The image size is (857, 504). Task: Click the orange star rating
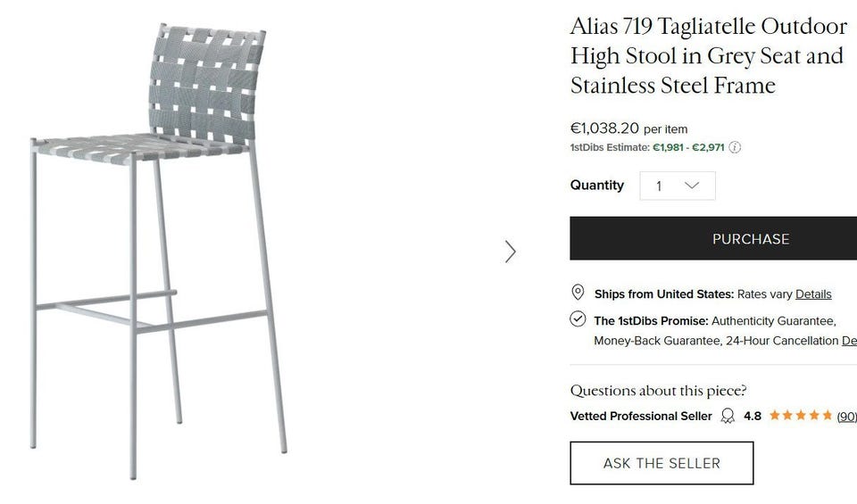(800, 416)
